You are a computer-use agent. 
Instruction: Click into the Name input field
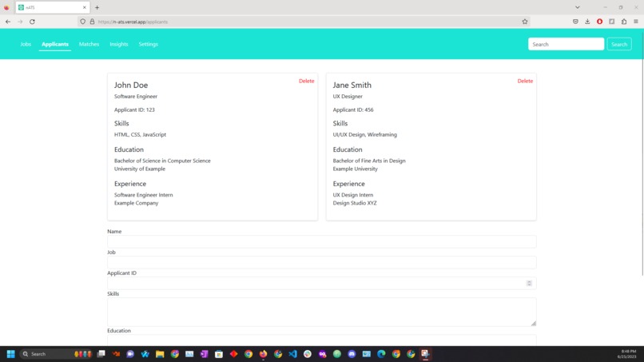321,241
